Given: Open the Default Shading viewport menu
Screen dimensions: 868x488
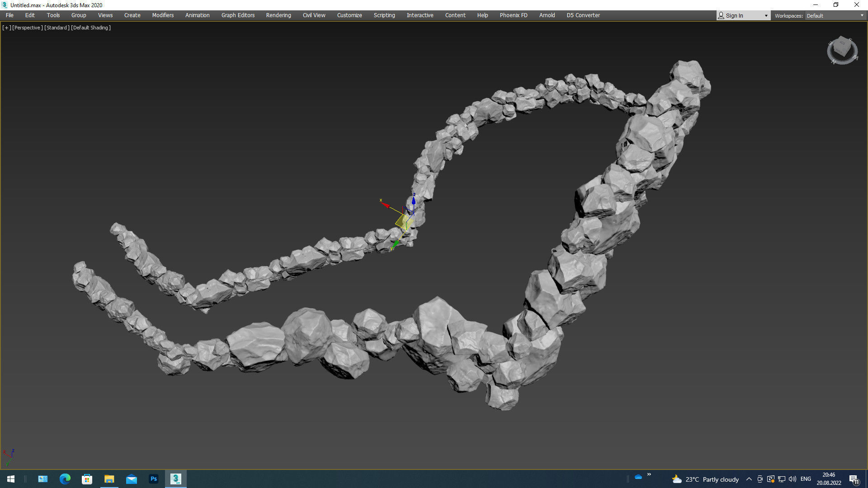Looking at the screenshot, I should tap(90, 27).
